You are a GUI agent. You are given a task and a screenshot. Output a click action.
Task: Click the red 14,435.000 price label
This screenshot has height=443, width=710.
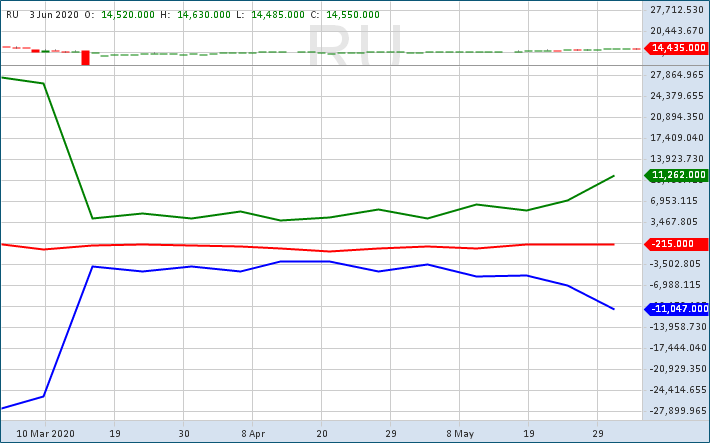click(x=676, y=48)
